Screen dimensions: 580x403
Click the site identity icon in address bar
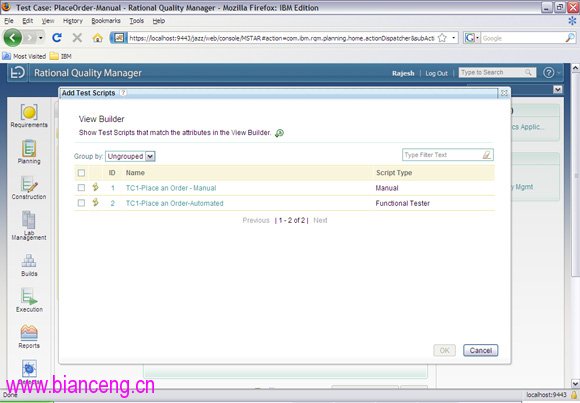(118, 38)
